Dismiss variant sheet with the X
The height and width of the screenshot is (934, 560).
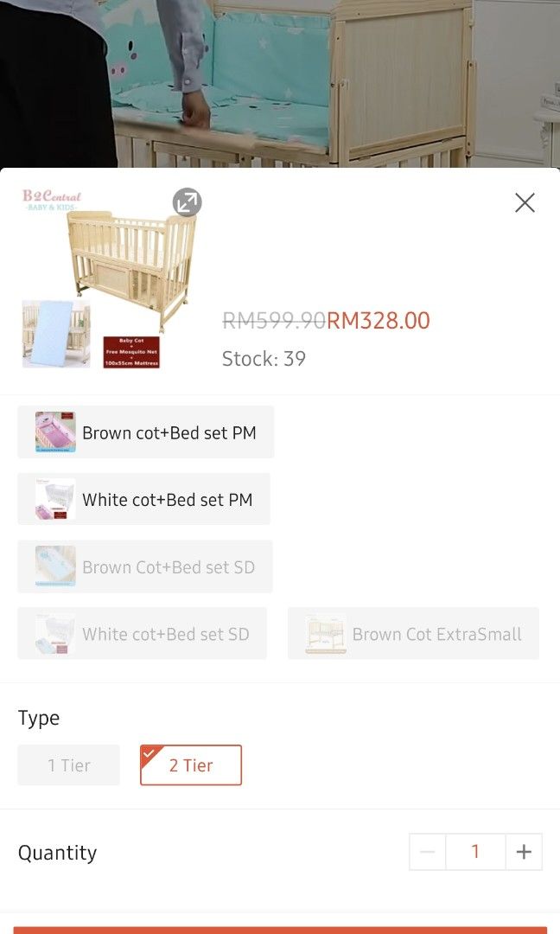tap(525, 202)
